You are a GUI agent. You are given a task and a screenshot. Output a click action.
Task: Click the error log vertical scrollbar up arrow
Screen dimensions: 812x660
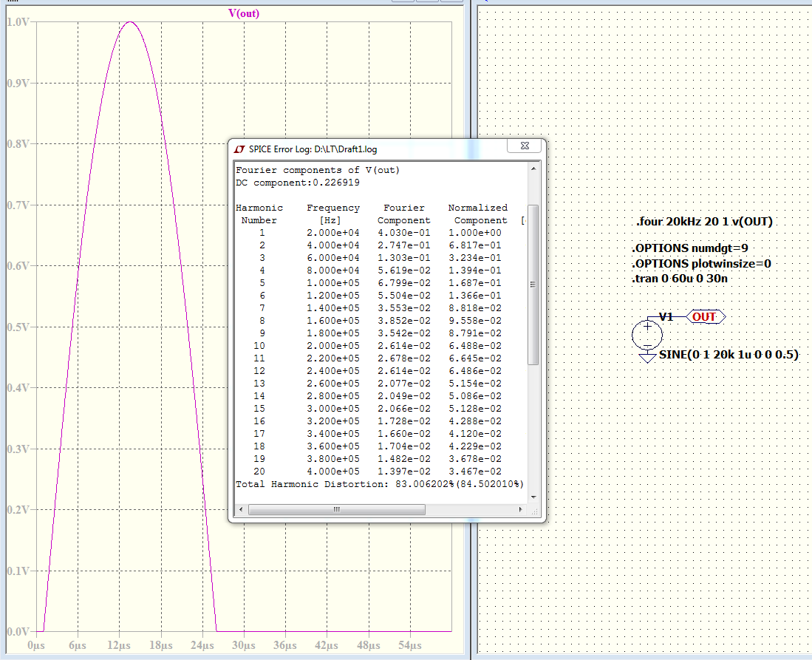coord(533,169)
